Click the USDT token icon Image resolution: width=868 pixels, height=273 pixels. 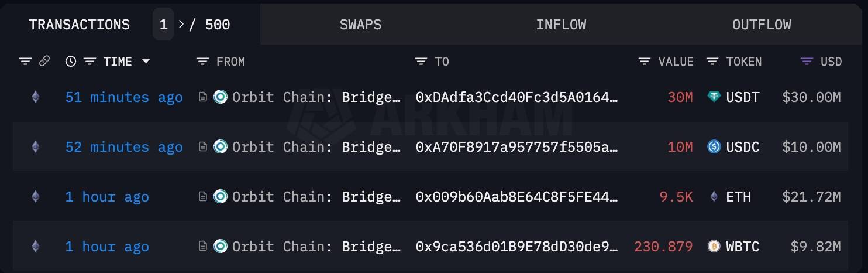[714, 97]
